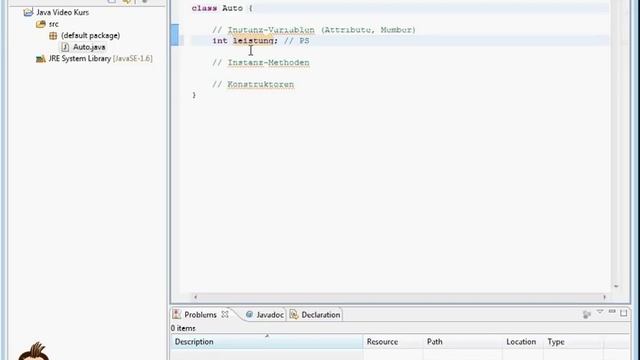
Task: Close the Problems view tab
Action: (x=225, y=314)
